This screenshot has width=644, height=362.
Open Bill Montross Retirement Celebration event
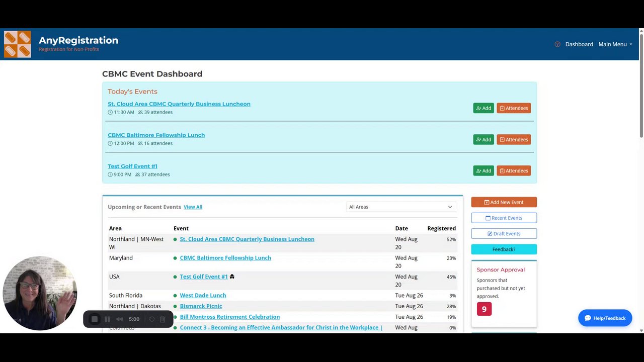tap(229, 317)
